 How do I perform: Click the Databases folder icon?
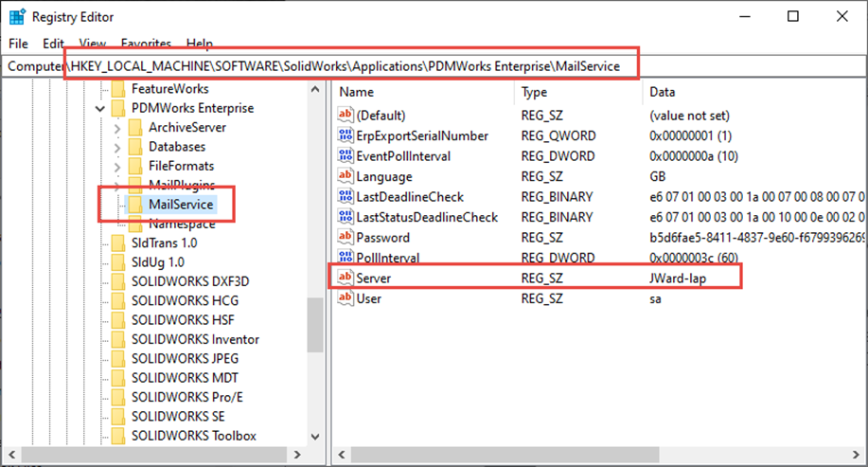(x=135, y=147)
